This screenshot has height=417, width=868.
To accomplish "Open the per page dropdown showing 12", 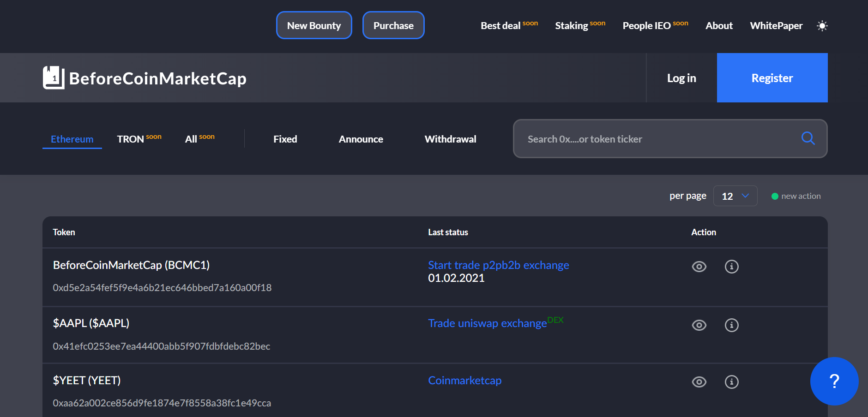I will (x=735, y=196).
